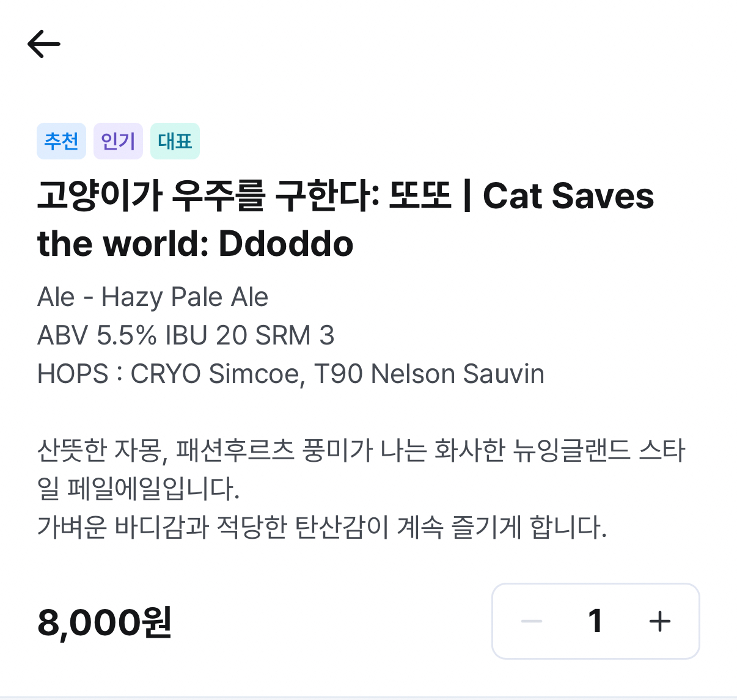Screen dimensions: 737x700
Task: Click the English title Cat Saves
Action: pyautogui.click(x=568, y=196)
